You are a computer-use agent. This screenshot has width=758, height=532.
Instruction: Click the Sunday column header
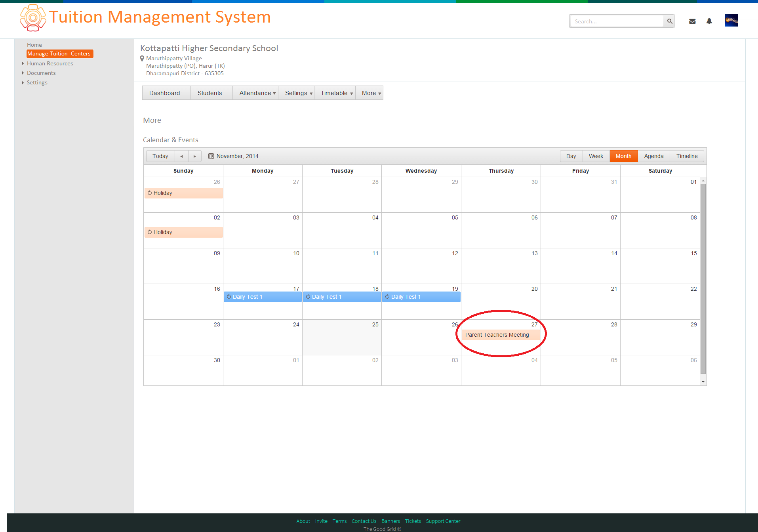click(x=183, y=171)
